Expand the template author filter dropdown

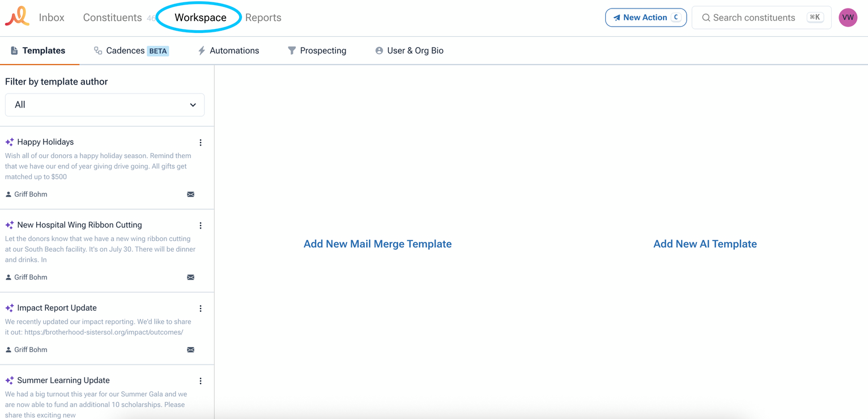tap(105, 105)
